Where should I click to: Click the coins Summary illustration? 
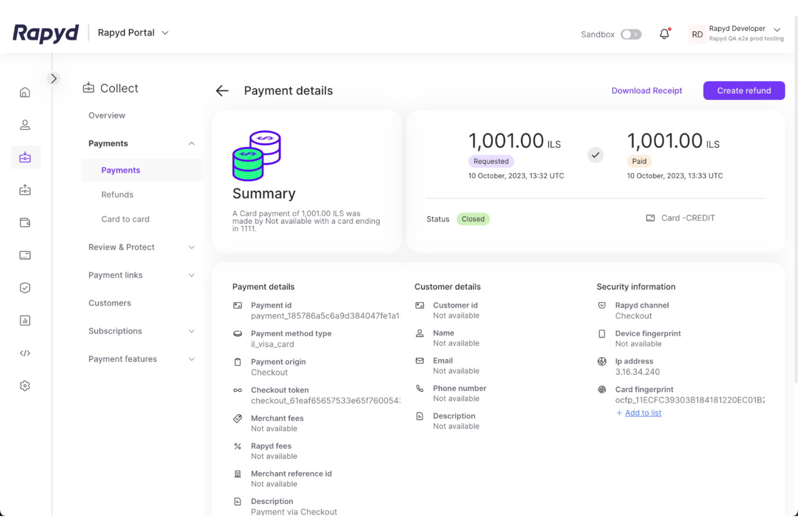(x=257, y=155)
